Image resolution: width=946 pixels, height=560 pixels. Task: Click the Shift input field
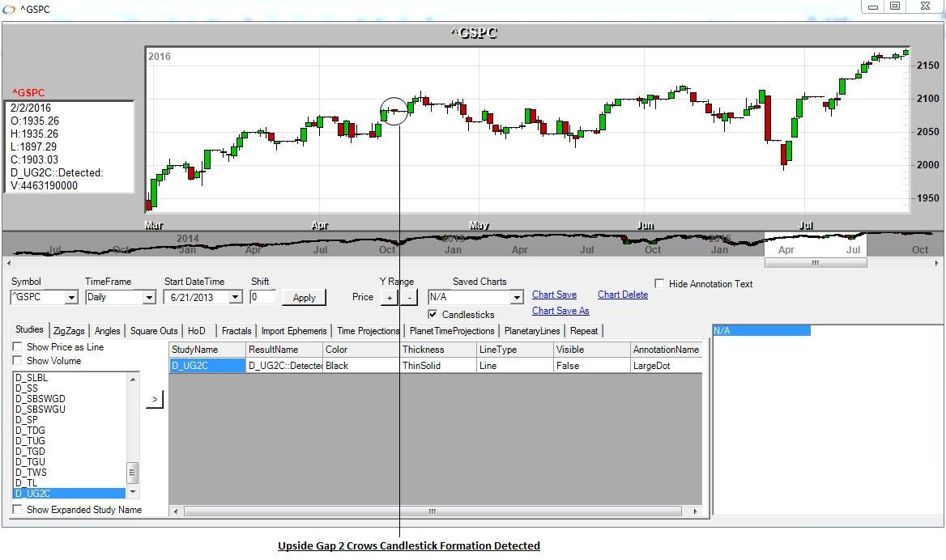tap(262, 298)
